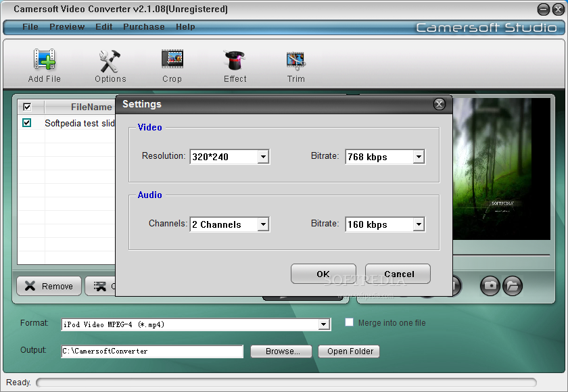568x392 pixels.
Task: Open the Purchase menu
Action: pos(144,27)
